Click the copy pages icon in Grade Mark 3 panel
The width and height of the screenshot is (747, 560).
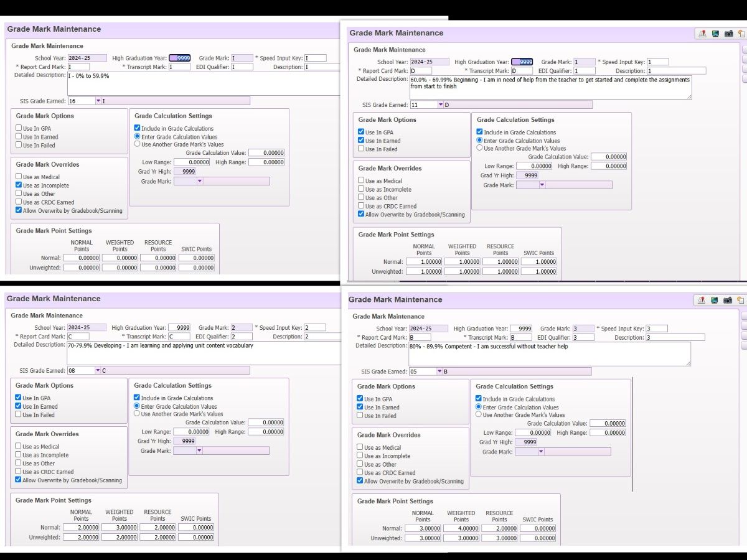(x=740, y=300)
